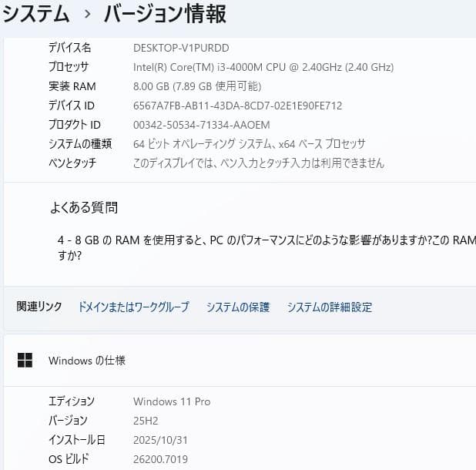The image size is (476, 470).
Task: Select version value 25H2
Action: tap(146, 421)
